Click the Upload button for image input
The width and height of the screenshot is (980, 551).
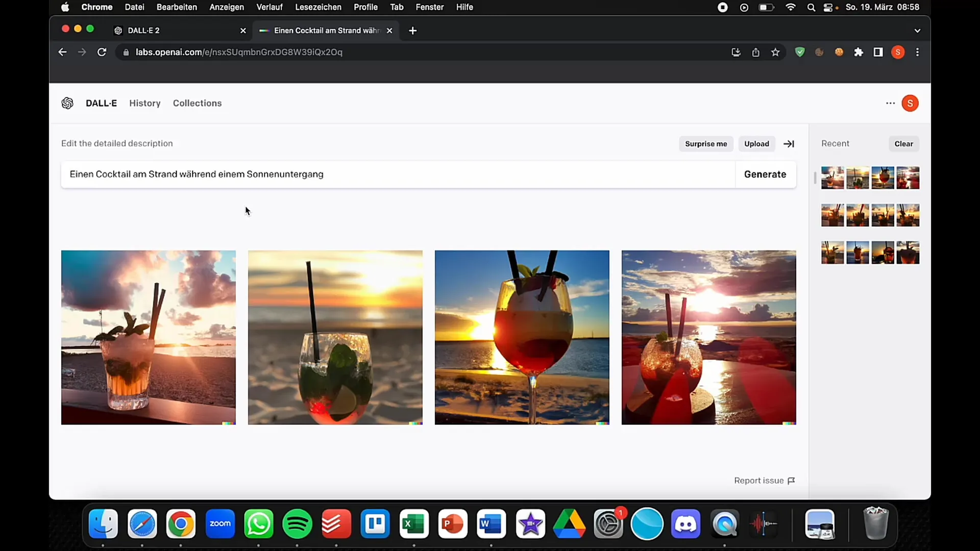click(756, 143)
